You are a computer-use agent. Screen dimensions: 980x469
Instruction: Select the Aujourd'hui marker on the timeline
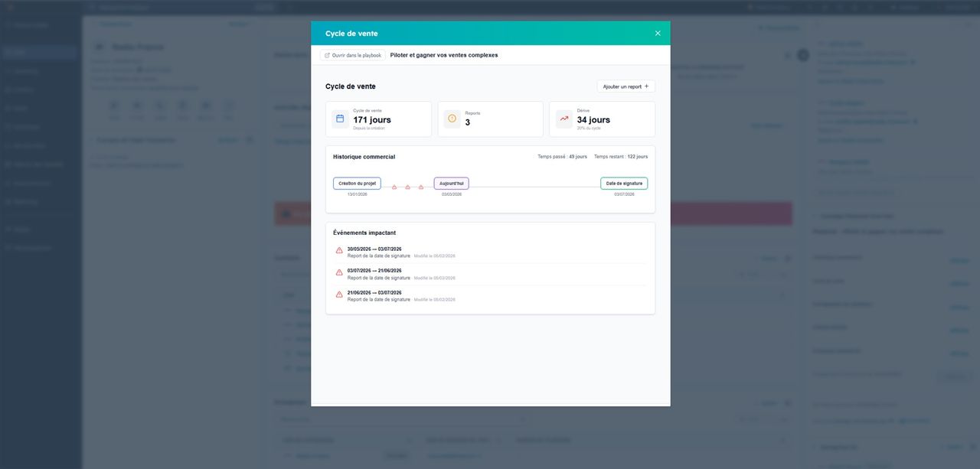tap(451, 182)
